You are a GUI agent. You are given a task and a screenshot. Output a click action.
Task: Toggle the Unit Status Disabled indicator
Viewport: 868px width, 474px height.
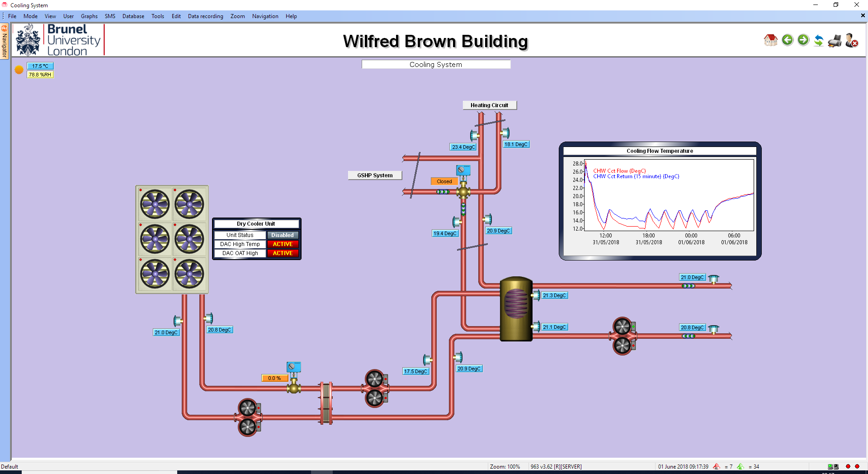[283, 235]
